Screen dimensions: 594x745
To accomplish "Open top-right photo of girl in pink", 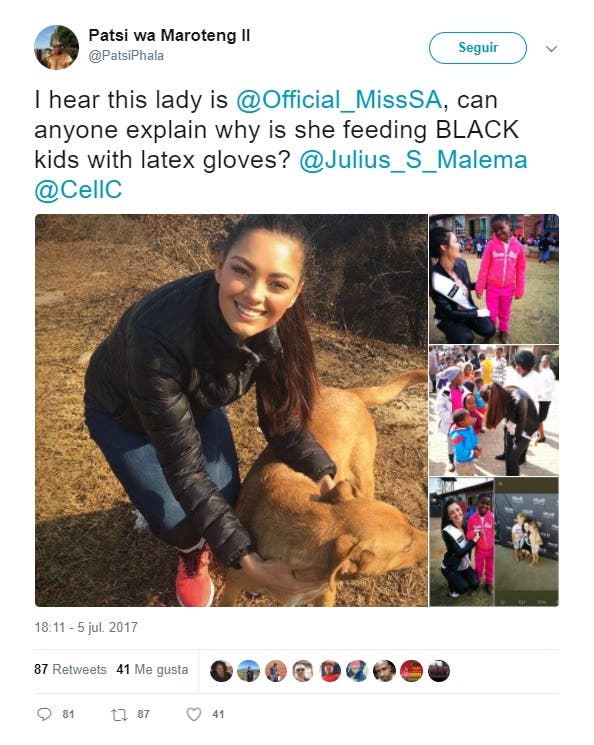I will click(494, 279).
